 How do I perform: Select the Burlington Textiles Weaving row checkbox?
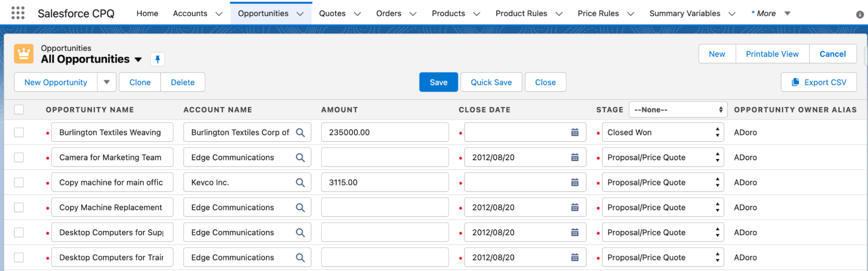19,132
